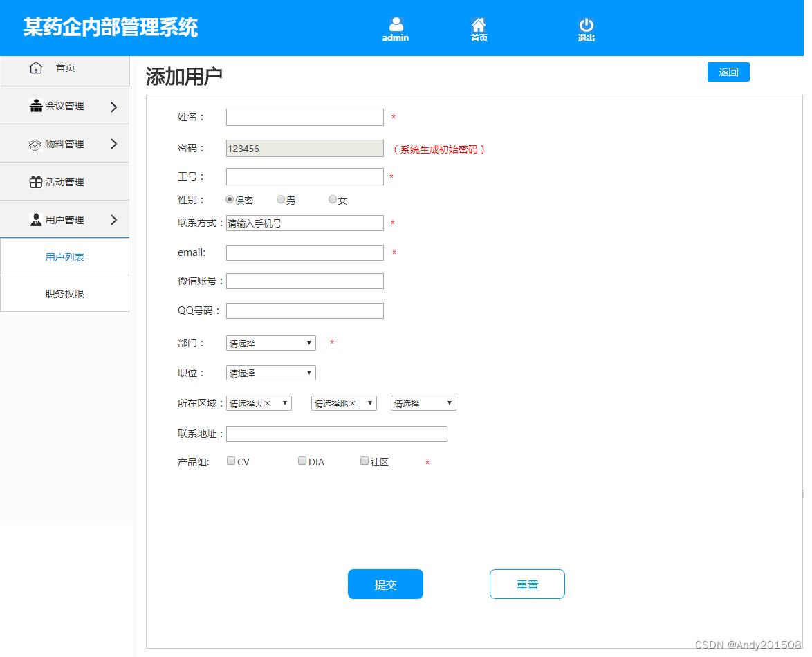
Task: Open the 请选择大区 dropdown
Action: (x=259, y=403)
